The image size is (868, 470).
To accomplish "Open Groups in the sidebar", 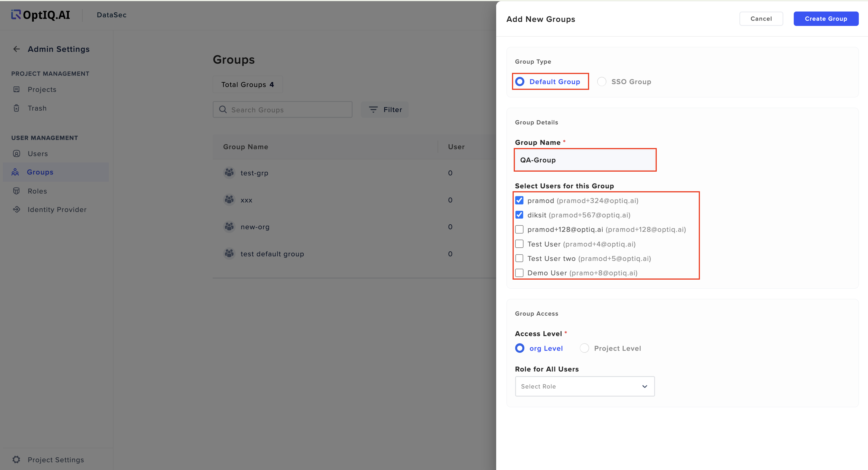I will tap(56, 172).
